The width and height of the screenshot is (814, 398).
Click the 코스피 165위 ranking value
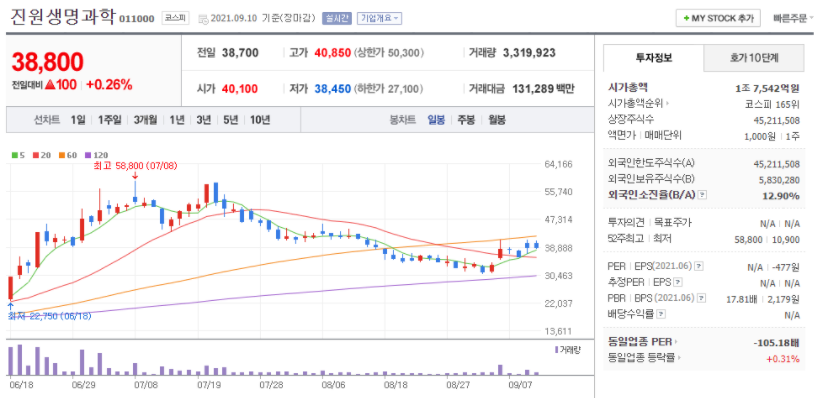tap(772, 104)
